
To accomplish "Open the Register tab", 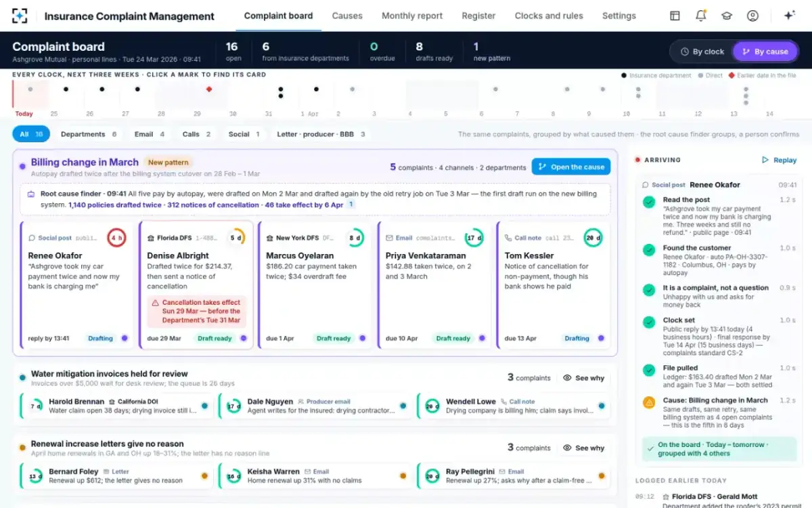I will tap(478, 16).
